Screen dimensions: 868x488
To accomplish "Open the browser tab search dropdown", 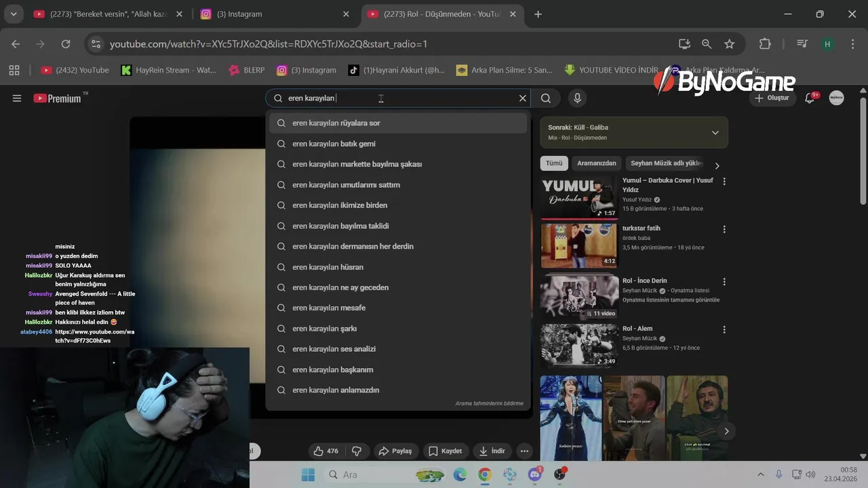I will [x=13, y=14].
